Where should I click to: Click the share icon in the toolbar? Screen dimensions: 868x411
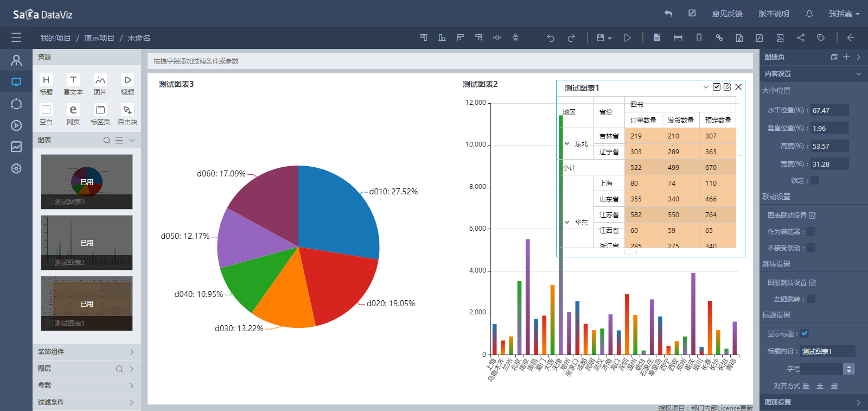point(801,38)
